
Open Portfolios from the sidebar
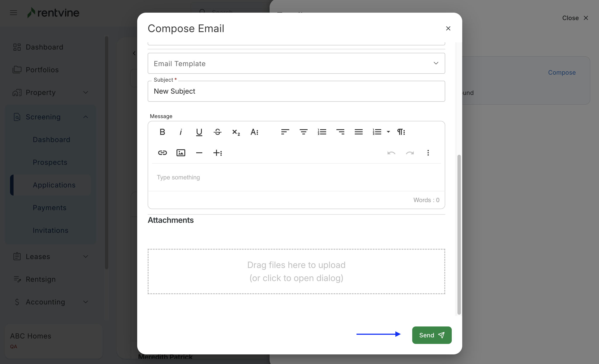(42, 70)
